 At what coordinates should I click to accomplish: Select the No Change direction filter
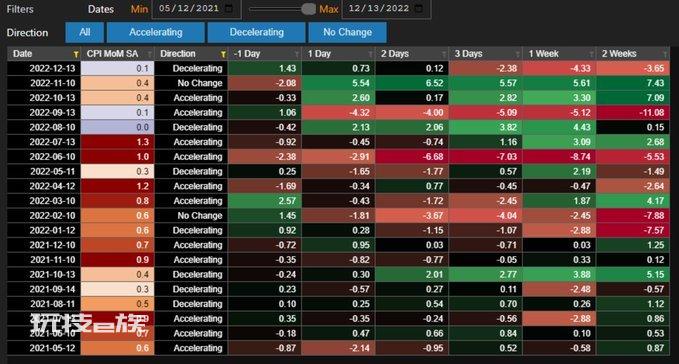pos(347,32)
